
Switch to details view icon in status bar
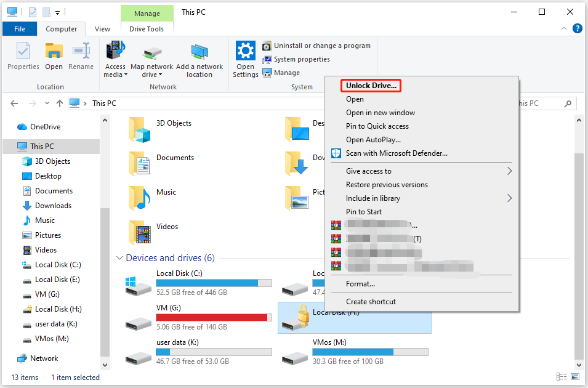562,376
